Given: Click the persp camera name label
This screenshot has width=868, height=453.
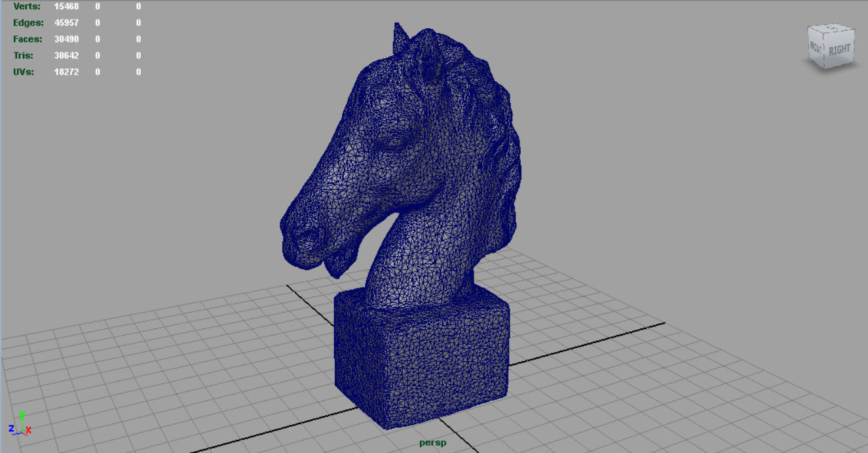Looking at the screenshot, I should coord(432,443).
